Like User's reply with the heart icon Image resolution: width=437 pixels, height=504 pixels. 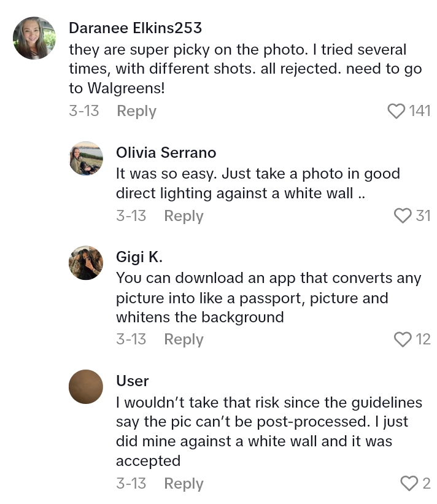(409, 484)
